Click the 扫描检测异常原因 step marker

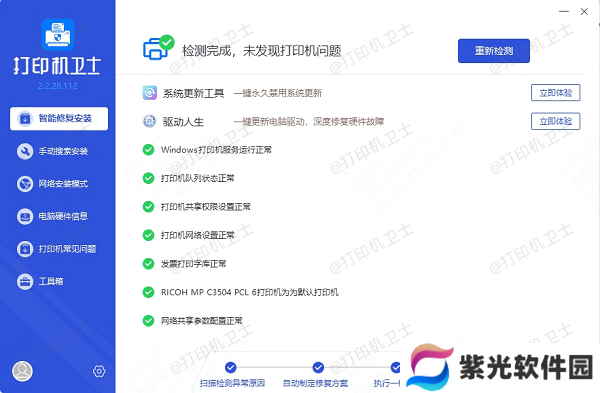[x=230, y=367]
